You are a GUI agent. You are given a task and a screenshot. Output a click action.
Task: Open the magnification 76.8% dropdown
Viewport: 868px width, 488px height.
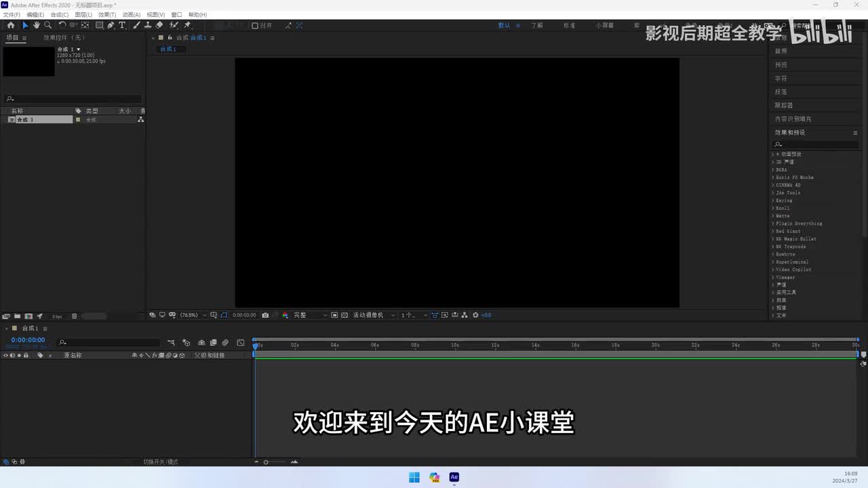point(193,315)
